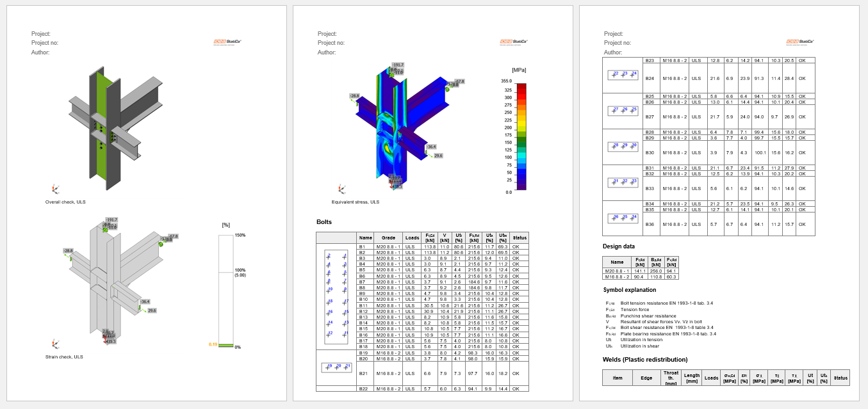Click axis triad icon above Strain check caption
The image size is (868, 409).
pos(55,344)
